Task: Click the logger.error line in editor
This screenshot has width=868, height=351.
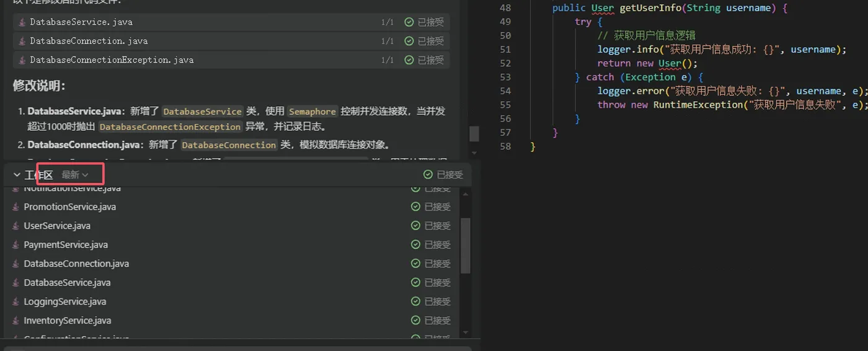Action: click(732, 91)
